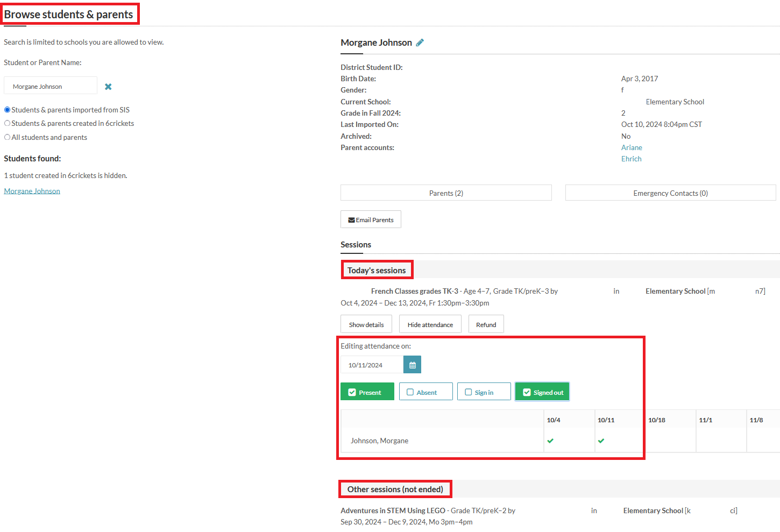Viewport: 780px width, 532px height.
Task: Open Morgane Johnson link in students found
Action: 32,191
